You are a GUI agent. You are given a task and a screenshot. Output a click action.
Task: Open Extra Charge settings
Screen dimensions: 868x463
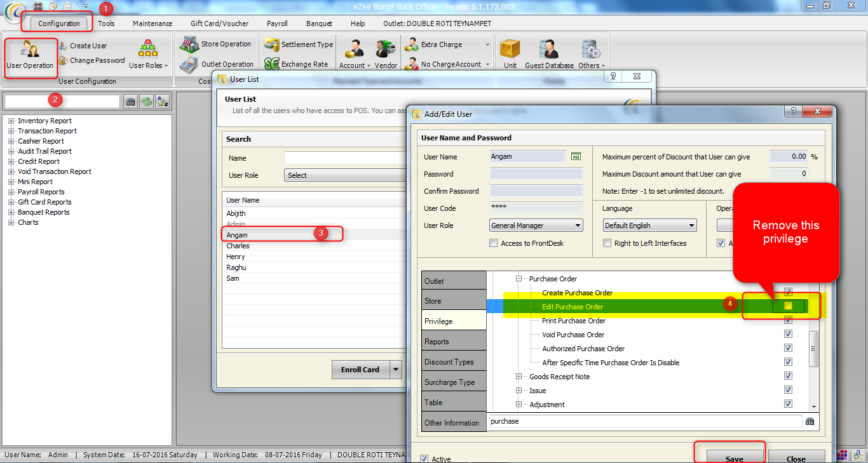pyautogui.click(x=446, y=44)
